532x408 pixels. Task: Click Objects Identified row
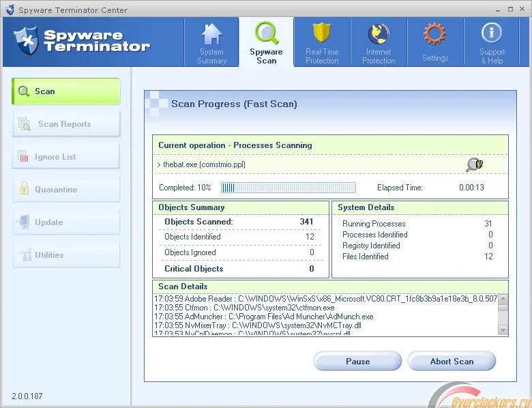[x=239, y=237]
